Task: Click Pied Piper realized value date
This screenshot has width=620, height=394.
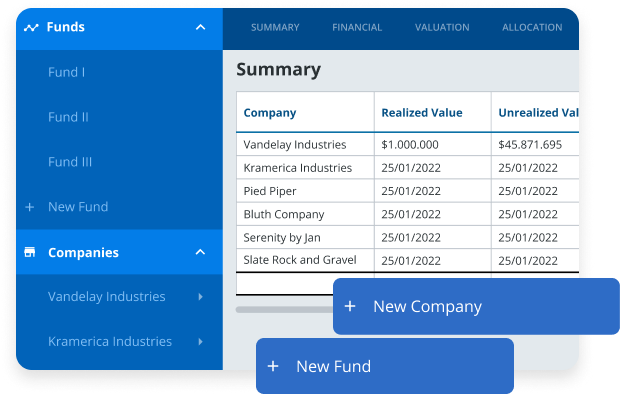Action: click(433, 191)
